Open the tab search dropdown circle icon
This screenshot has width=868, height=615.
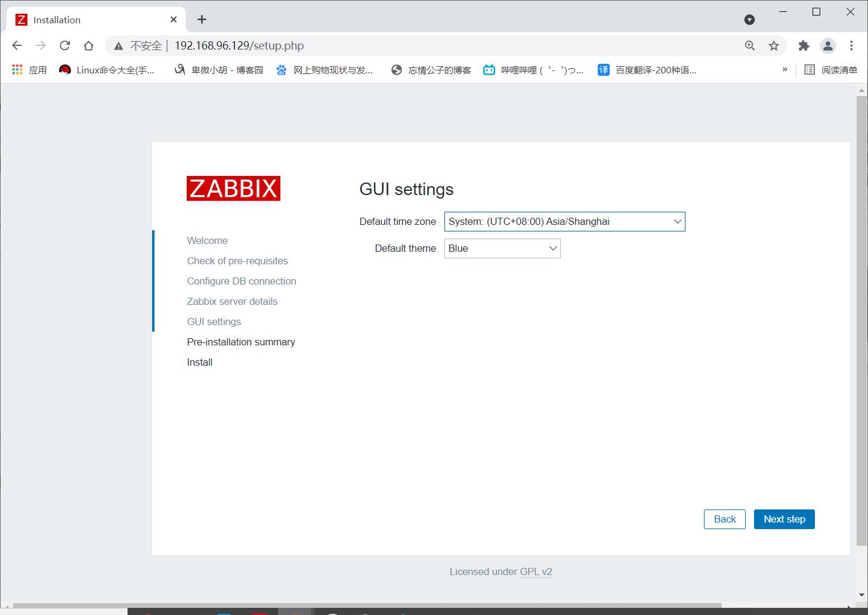click(750, 20)
